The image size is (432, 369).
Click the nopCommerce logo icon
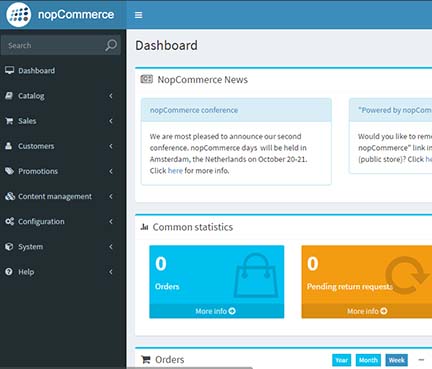19,15
